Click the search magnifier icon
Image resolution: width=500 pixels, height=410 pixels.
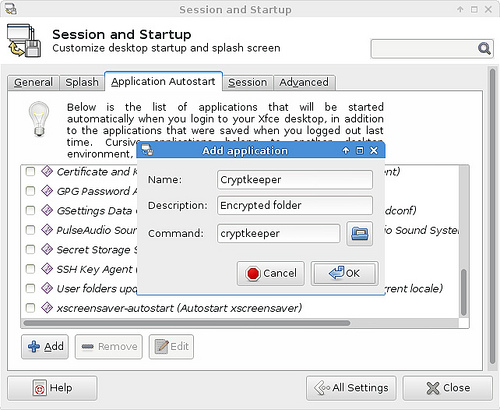(484, 49)
